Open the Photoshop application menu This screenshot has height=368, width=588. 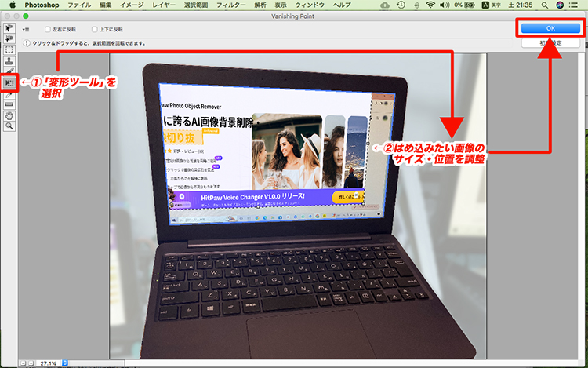tap(42, 5)
